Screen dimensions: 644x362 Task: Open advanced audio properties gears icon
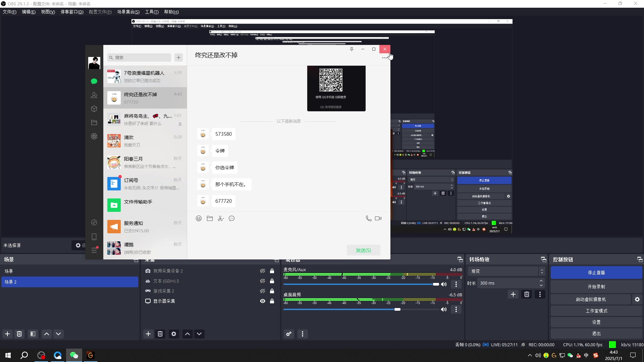289,334
